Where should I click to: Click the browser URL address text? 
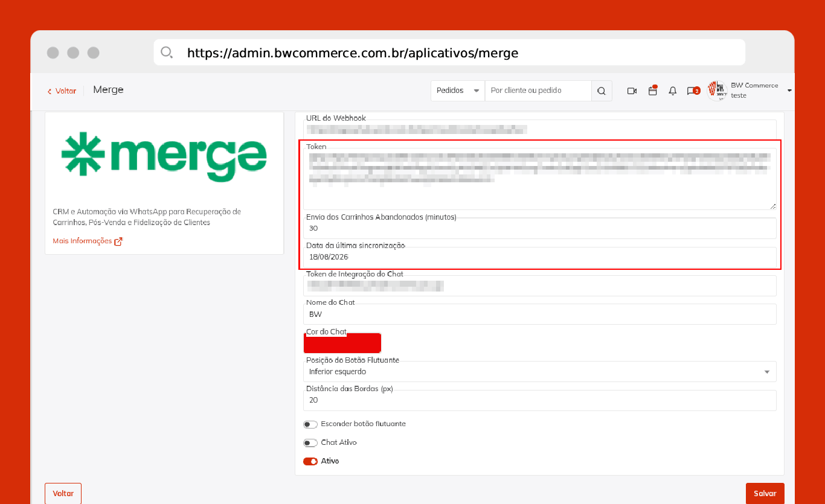pyautogui.click(x=353, y=53)
